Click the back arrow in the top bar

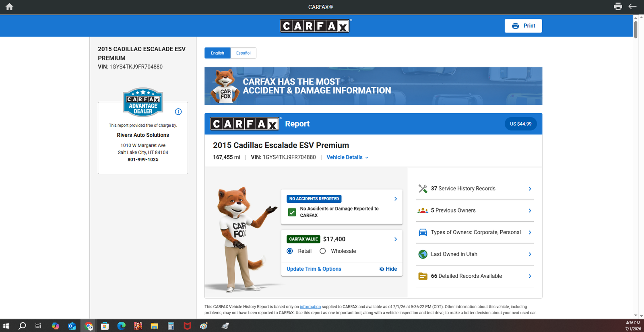click(x=633, y=6)
